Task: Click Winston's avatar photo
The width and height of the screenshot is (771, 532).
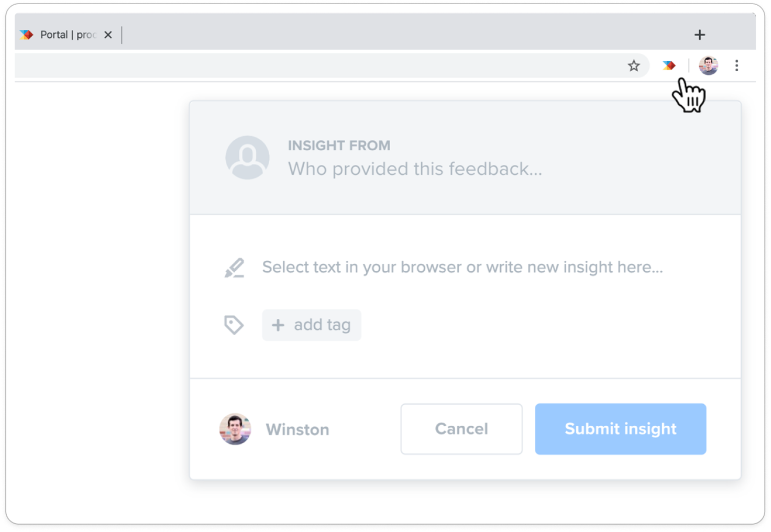Action: [235, 429]
